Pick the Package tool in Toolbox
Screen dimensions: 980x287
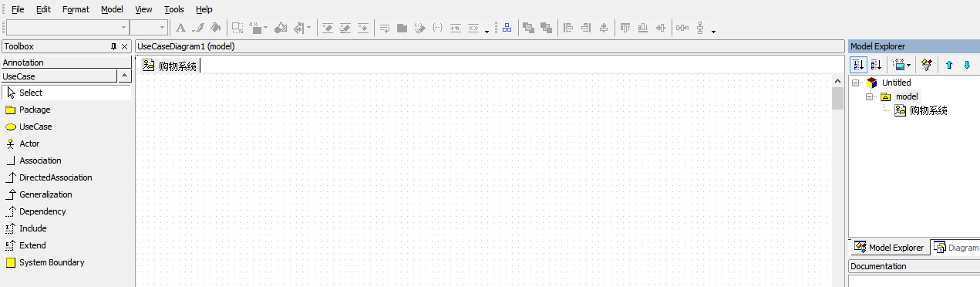point(66,110)
